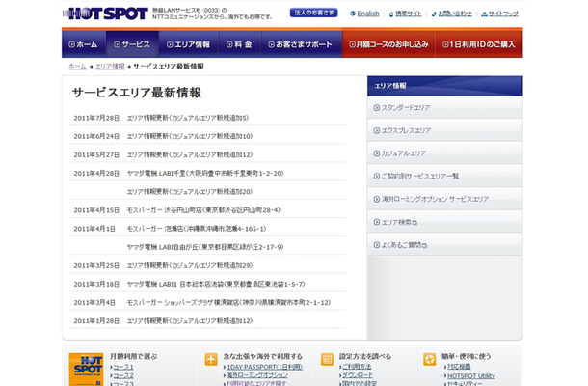Select エクスプレスエリア in the sidebar

point(444,130)
